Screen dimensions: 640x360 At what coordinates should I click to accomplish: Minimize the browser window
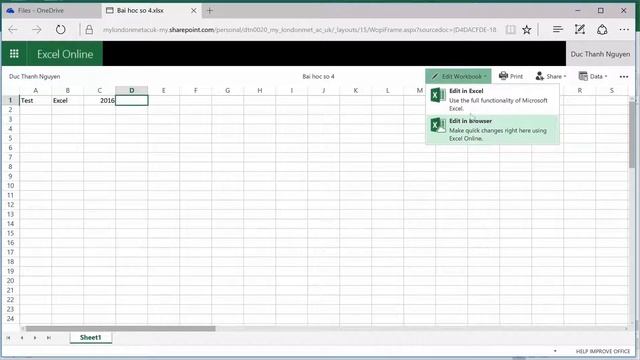click(x=578, y=11)
